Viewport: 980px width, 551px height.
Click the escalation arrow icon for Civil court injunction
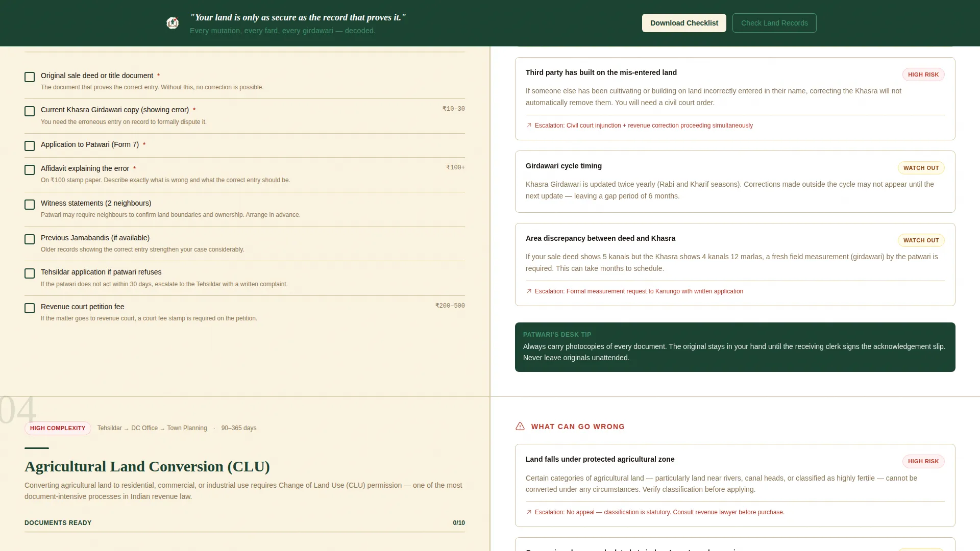click(529, 126)
